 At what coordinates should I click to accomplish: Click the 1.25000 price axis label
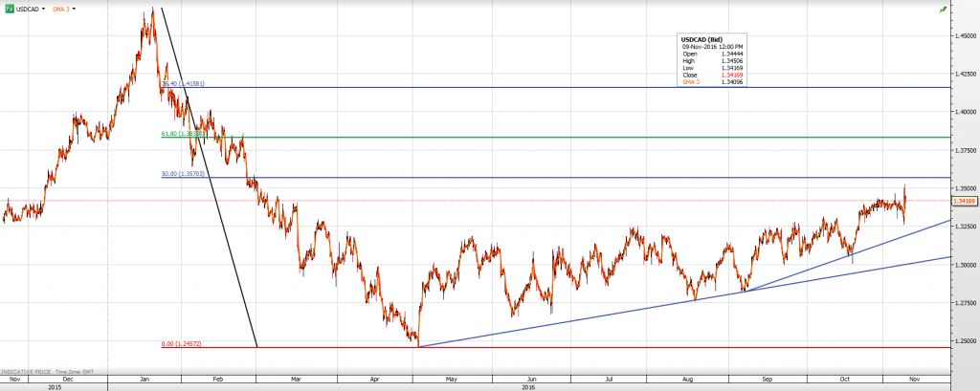point(965,341)
